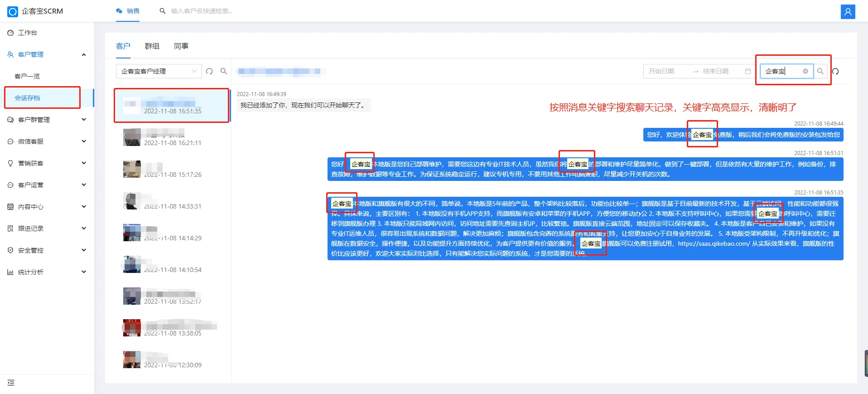Reset the chat search with the rightmost refresh icon
The image size is (868, 394).
pyautogui.click(x=836, y=71)
